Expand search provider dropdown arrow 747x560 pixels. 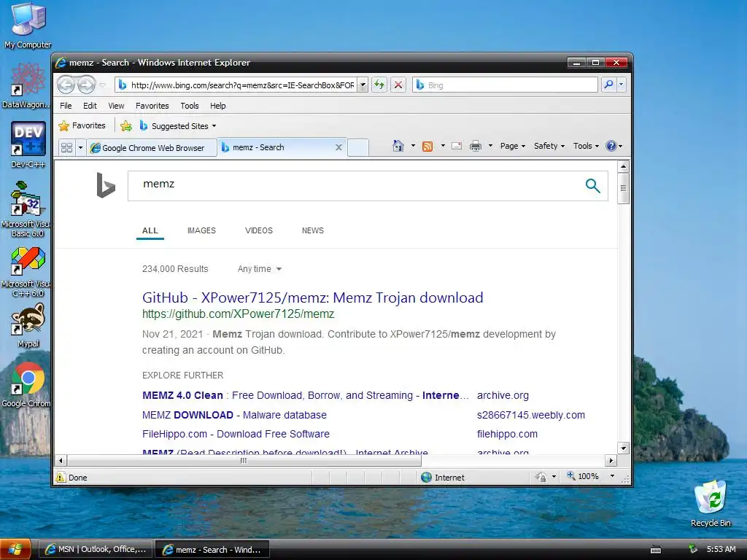(622, 85)
